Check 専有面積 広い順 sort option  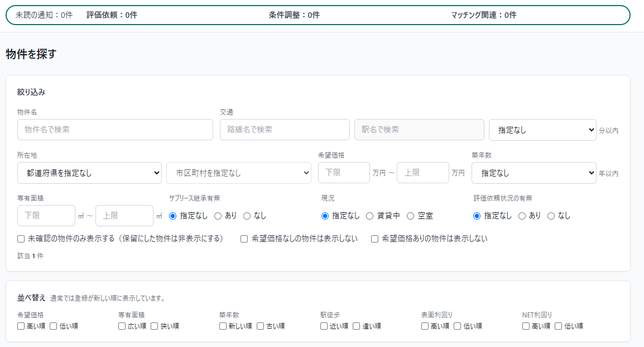tap(122, 326)
